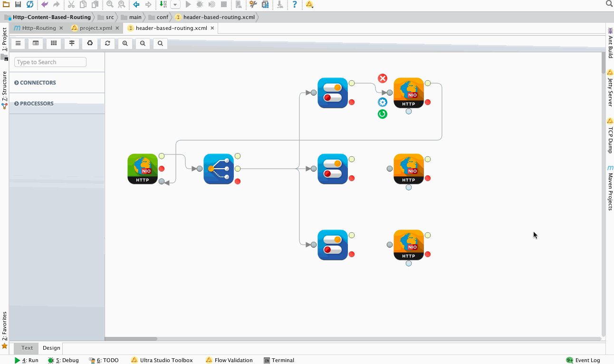The height and width of the screenshot is (364, 614).
Task: Click the Help question mark icon
Action: (x=295, y=4)
